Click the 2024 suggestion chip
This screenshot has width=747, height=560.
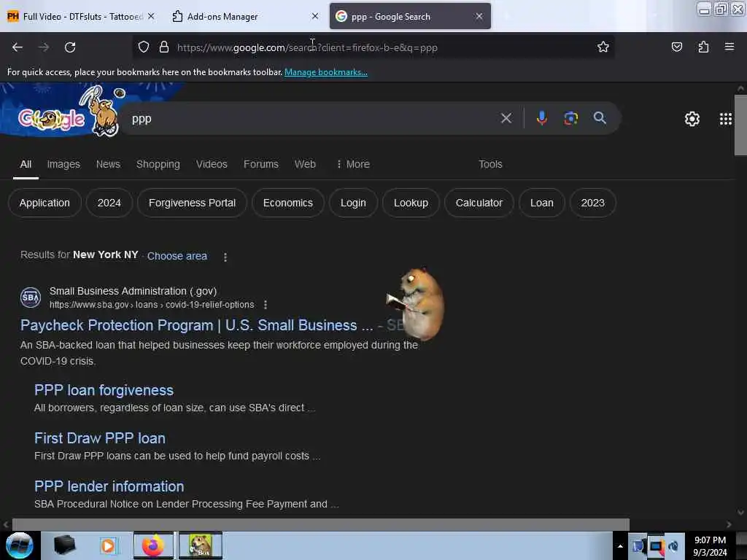point(109,203)
